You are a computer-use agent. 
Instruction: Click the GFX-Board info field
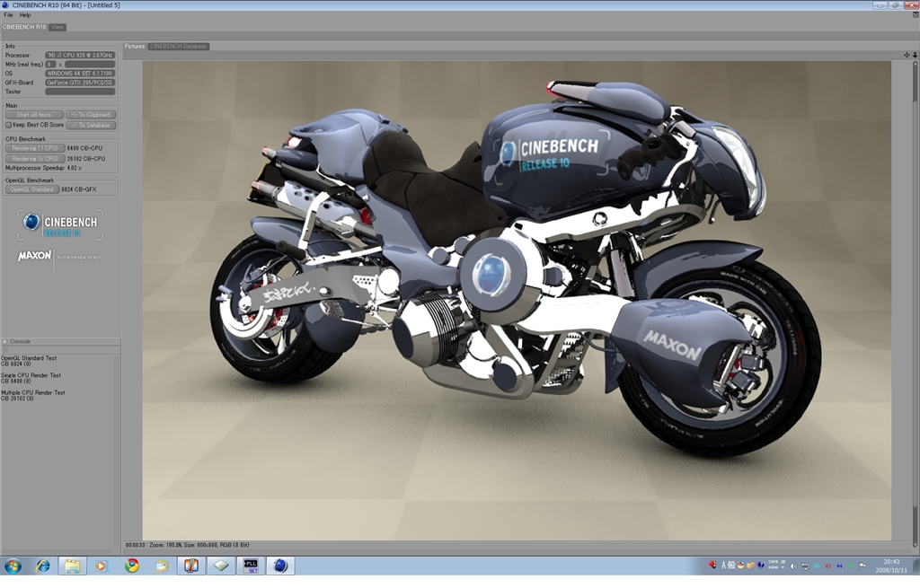coord(80,83)
